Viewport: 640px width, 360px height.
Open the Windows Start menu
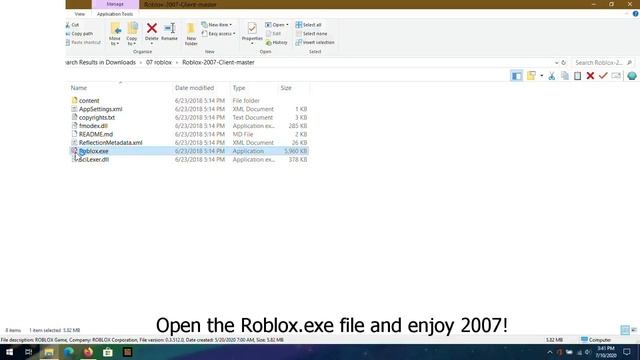pyautogui.click(x=9, y=352)
